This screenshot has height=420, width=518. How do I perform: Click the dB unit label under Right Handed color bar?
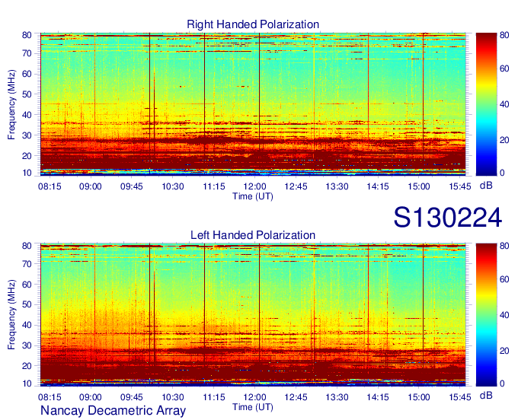486,186
